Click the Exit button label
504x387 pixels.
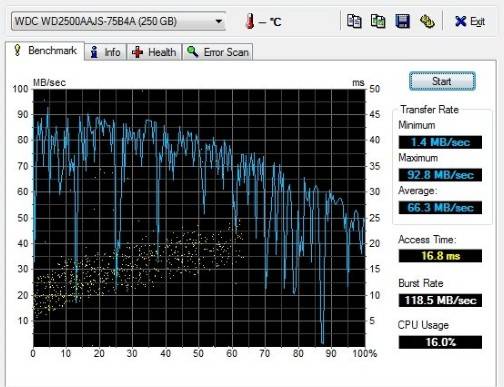pyautogui.click(x=477, y=22)
